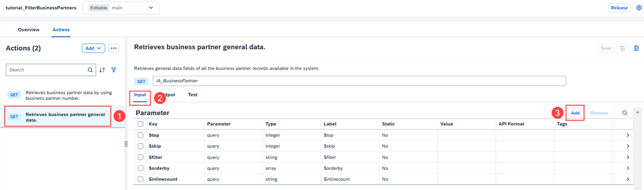This screenshot has height=190, width=644.
Task: Expand details for the $top row
Action: [x=628, y=135]
